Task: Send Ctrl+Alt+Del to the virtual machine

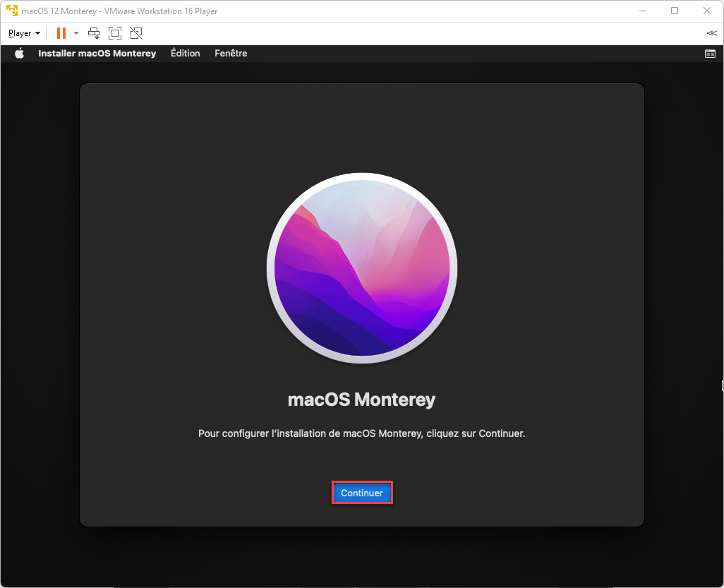Action: click(94, 33)
